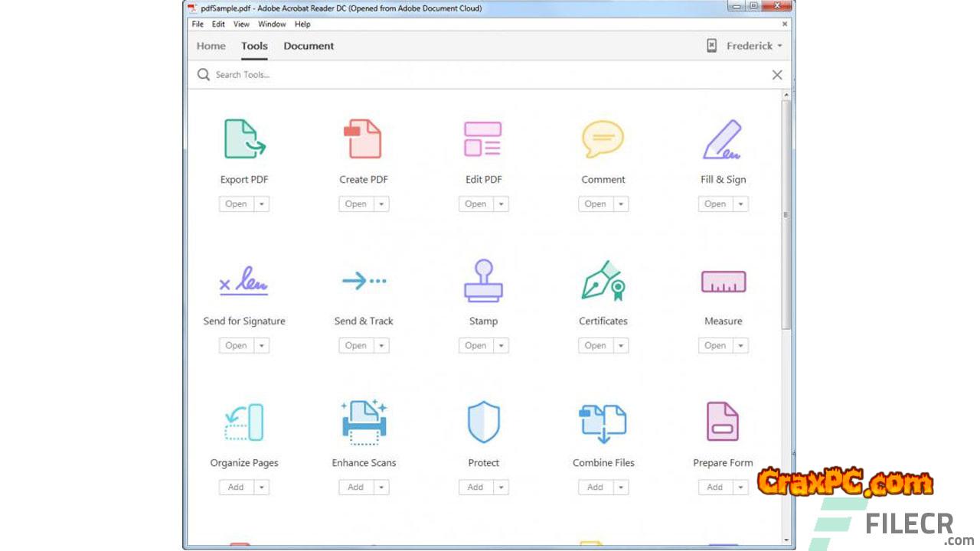Open the Window menu
980x551 pixels.
[272, 24]
